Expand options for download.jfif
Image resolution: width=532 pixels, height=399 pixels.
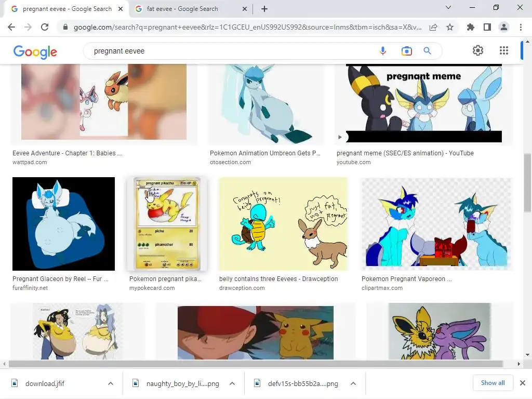(111, 383)
